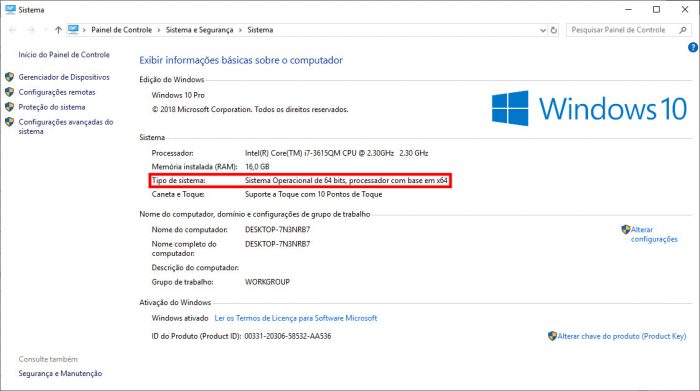
Task: Click the shield icon next to Alterar configurações
Action: [x=625, y=229]
